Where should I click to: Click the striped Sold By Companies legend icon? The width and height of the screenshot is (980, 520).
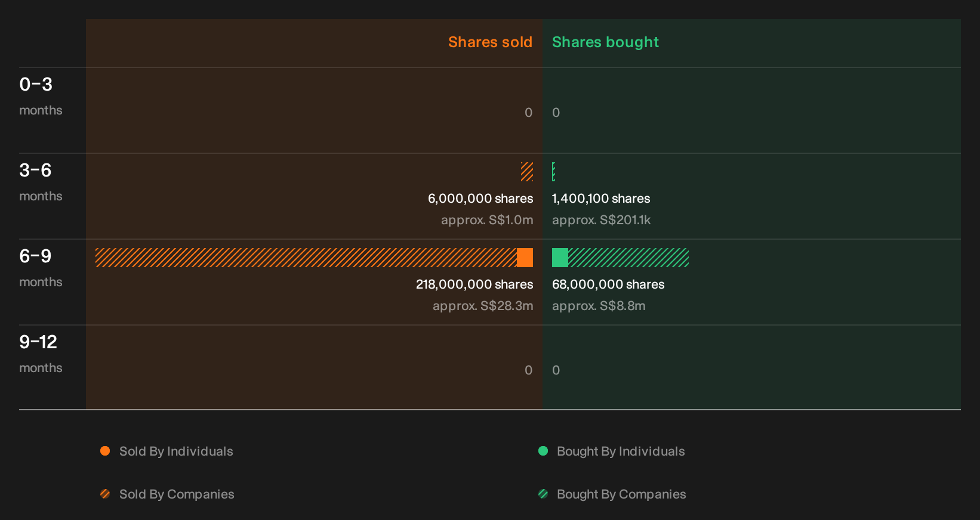coord(105,494)
